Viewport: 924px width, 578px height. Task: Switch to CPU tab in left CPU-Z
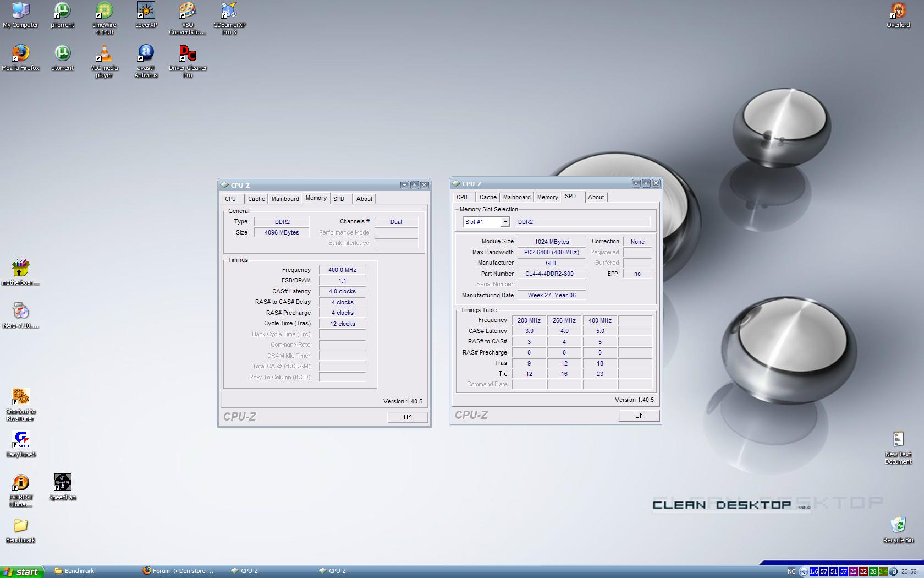coord(230,199)
